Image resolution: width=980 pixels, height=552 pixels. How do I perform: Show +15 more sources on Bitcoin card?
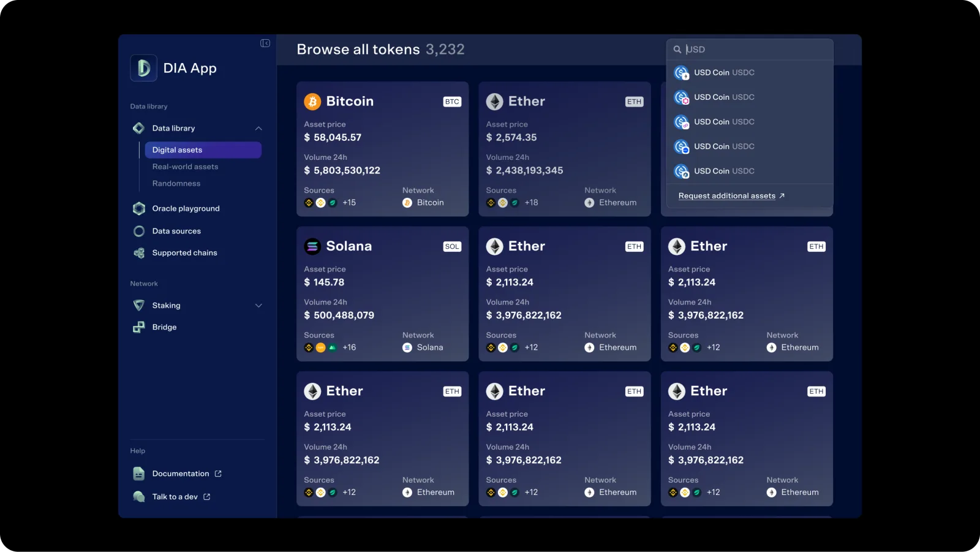[349, 203]
